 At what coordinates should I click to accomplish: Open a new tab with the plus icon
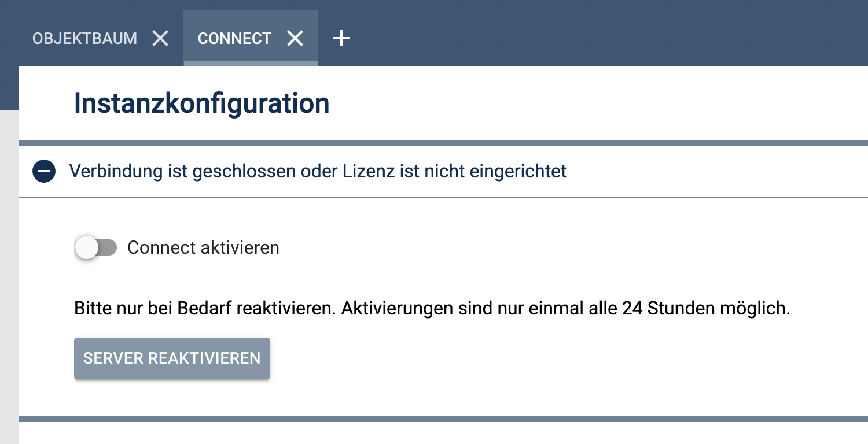341,38
